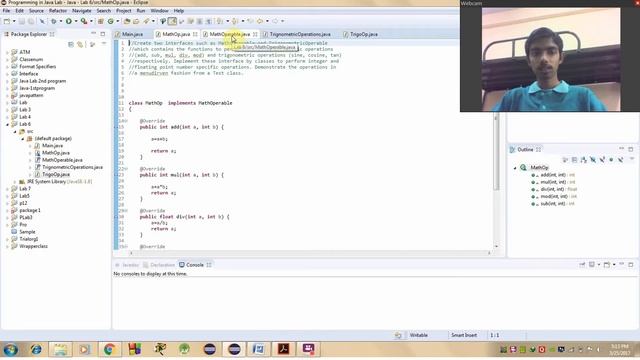Screen dimensions: 640x360
Task: Open the Refactor menu
Action: coord(58,11)
